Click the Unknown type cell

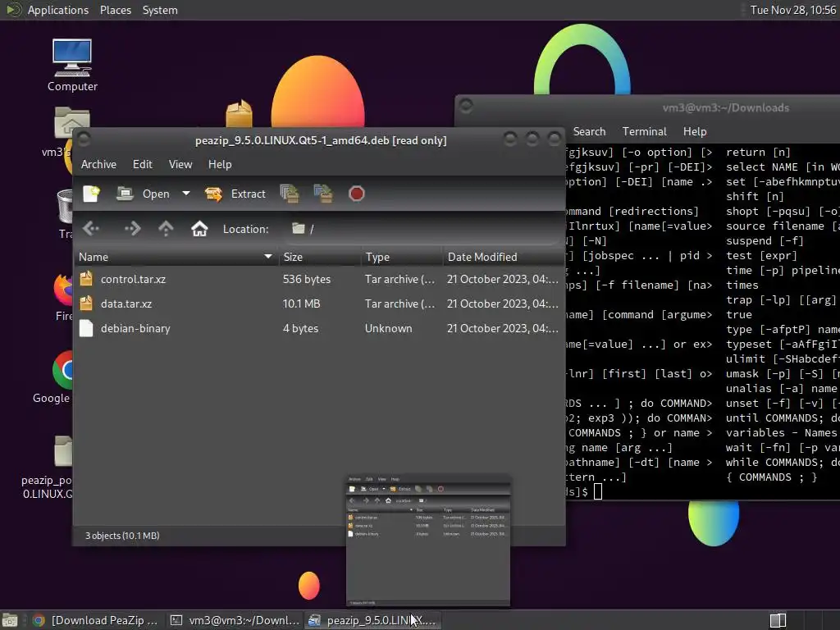388,328
